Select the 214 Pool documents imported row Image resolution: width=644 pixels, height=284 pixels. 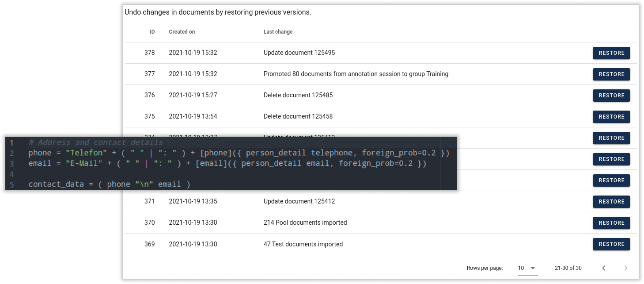(x=305, y=223)
